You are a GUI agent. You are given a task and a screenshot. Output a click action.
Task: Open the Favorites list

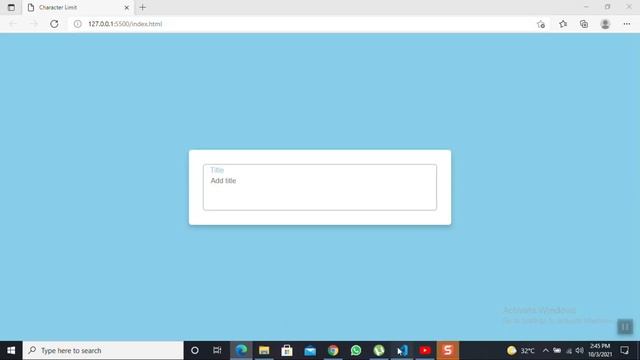(x=563, y=24)
